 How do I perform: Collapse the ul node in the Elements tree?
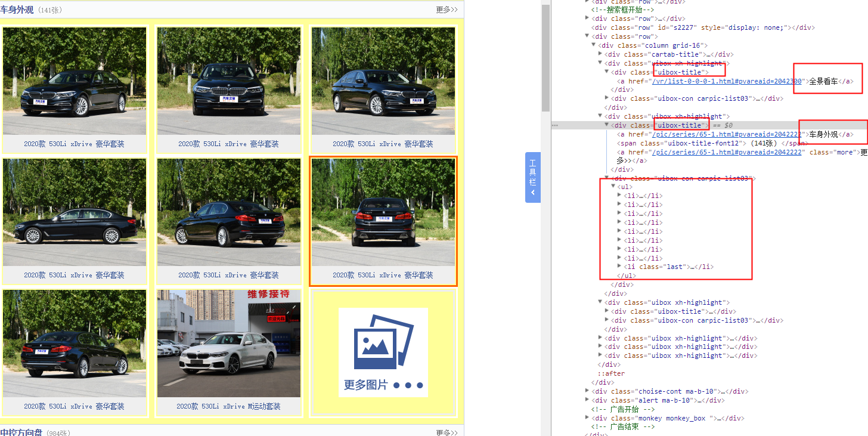(613, 187)
